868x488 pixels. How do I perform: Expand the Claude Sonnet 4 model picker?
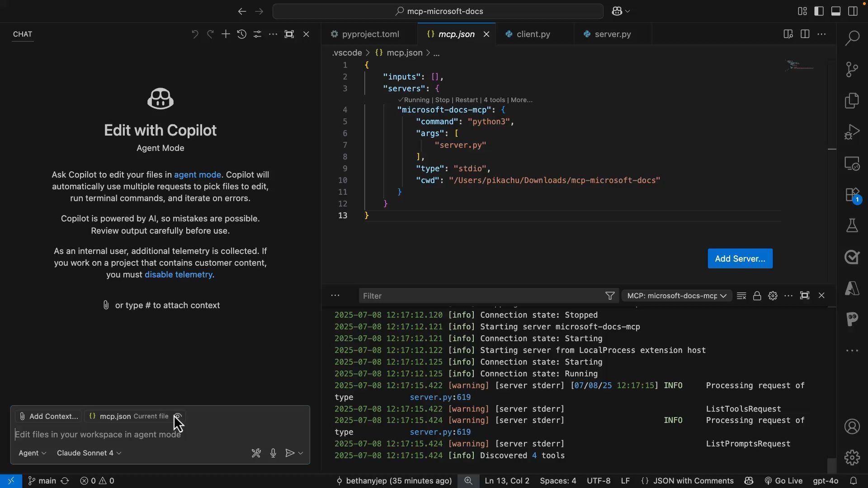coord(89,453)
